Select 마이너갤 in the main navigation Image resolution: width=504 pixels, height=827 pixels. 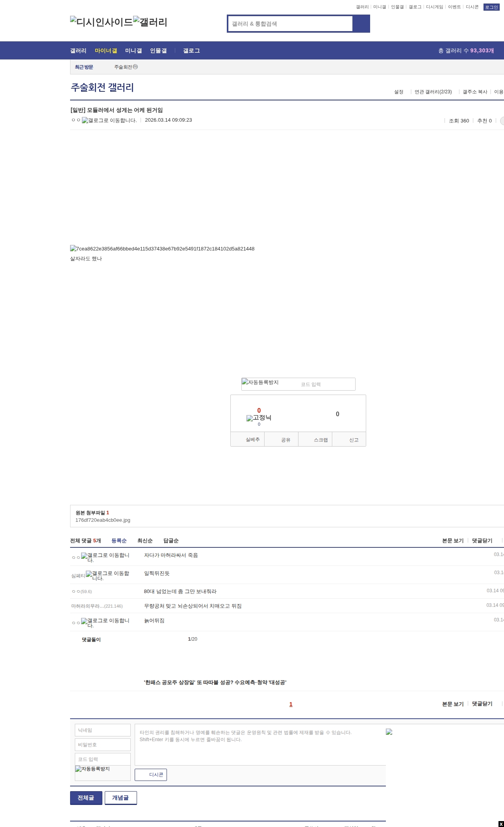pos(106,50)
